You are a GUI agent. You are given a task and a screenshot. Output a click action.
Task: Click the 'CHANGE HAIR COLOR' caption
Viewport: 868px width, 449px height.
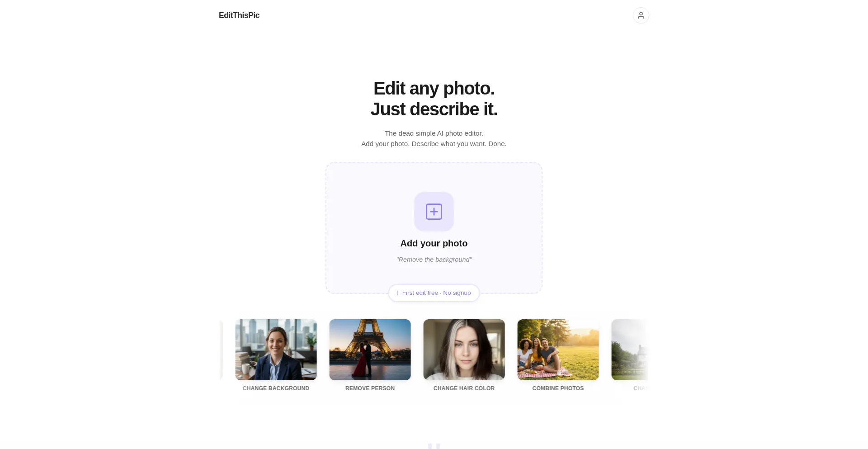(x=464, y=388)
